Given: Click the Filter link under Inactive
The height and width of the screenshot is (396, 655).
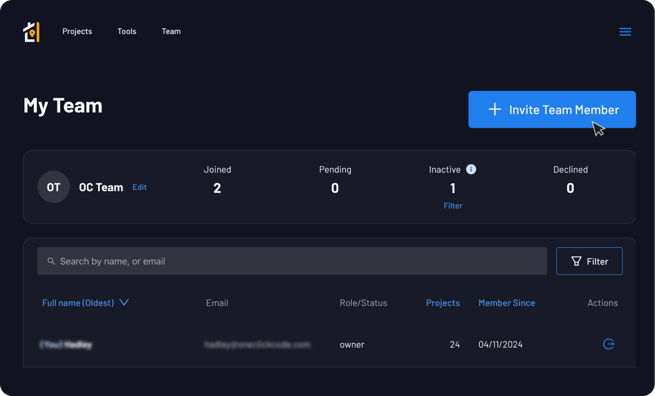Looking at the screenshot, I should (453, 206).
